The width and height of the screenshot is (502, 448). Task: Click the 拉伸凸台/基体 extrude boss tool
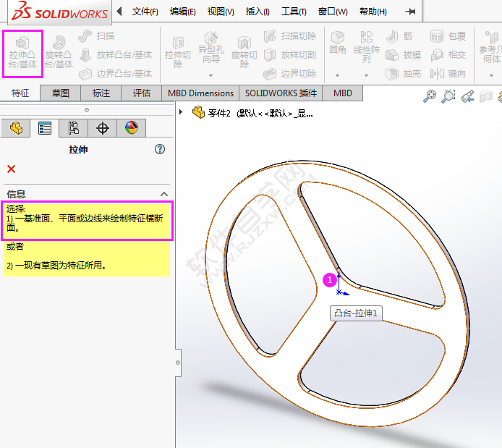(x=22, y=53)
